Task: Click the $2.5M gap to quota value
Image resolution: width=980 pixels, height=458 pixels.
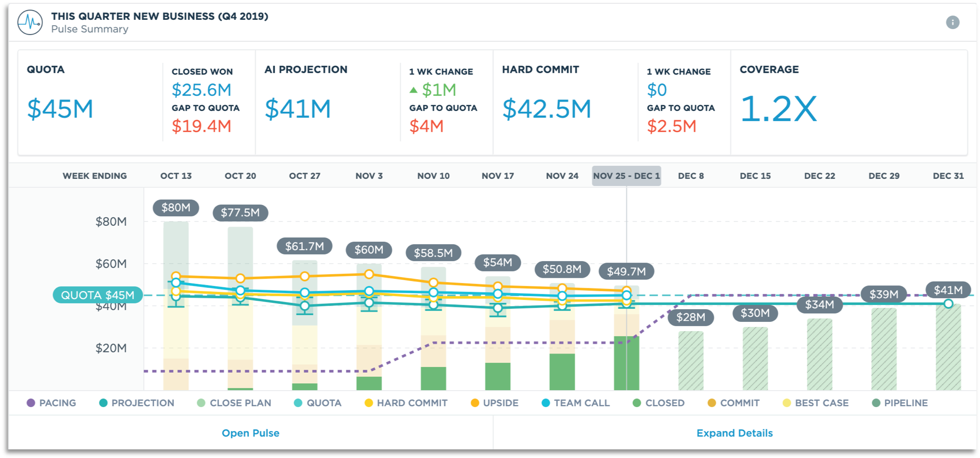Action: 672,126
